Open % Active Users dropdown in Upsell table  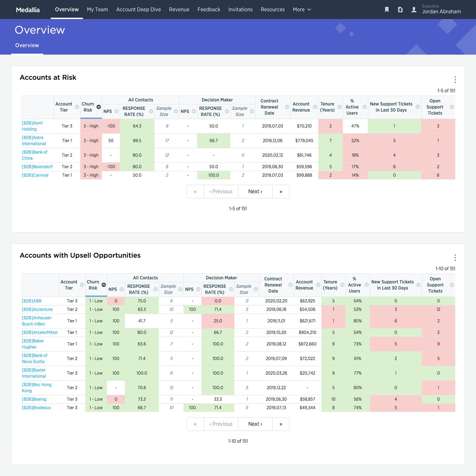[x=366, y=285]
